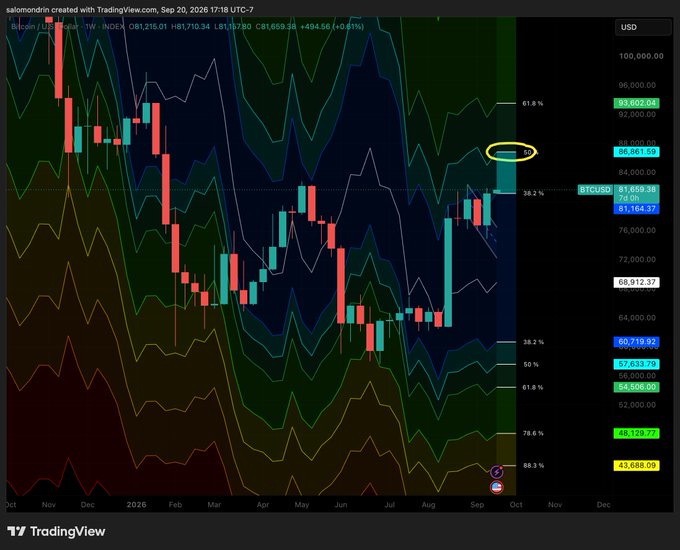680x550 pixels.
Task: Click the 43,688.09 yellow price label
Action: coord(637,465)
